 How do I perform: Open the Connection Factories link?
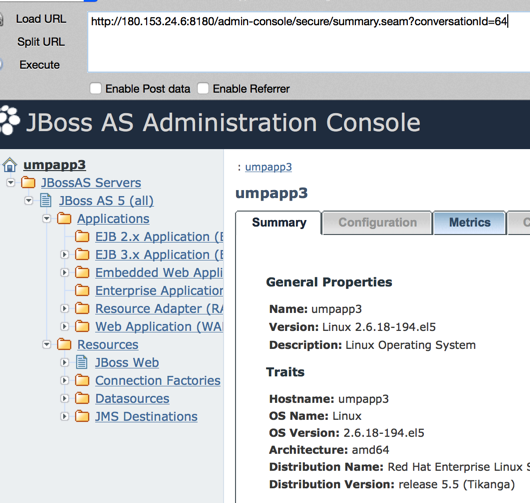[158, 381]
